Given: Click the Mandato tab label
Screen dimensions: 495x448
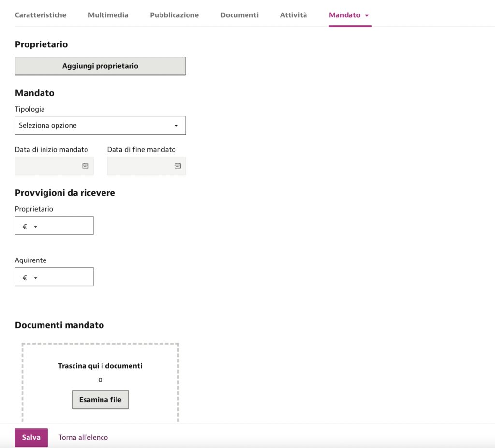Looking at the screenshot, I should point(344,15).
